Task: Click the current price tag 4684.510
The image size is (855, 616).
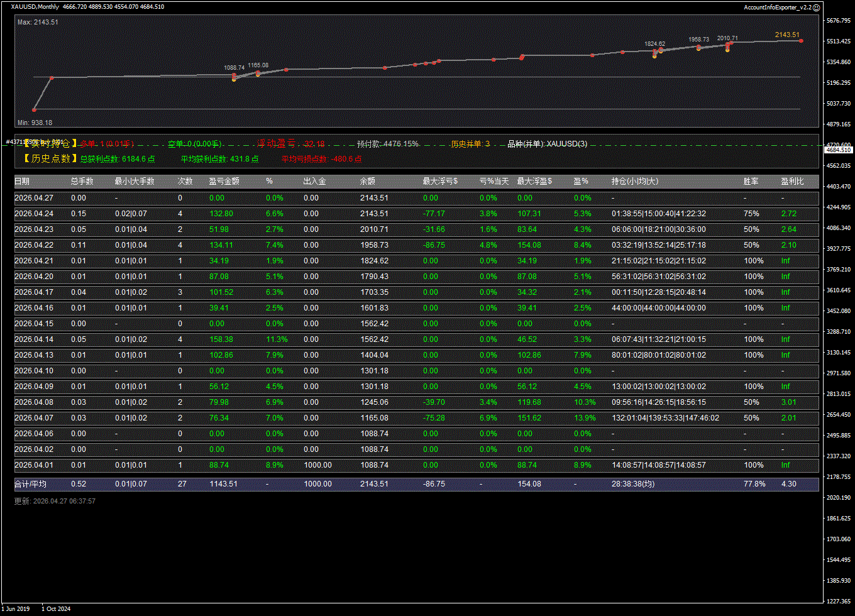Action: 838,150
